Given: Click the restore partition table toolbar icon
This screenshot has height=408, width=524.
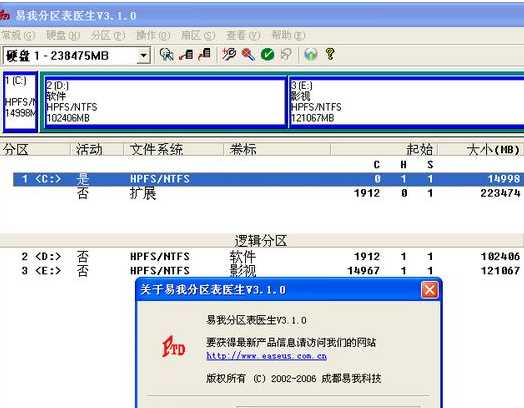Looking at the screenshot, I should pyautogui.click(x=205, y=54).
